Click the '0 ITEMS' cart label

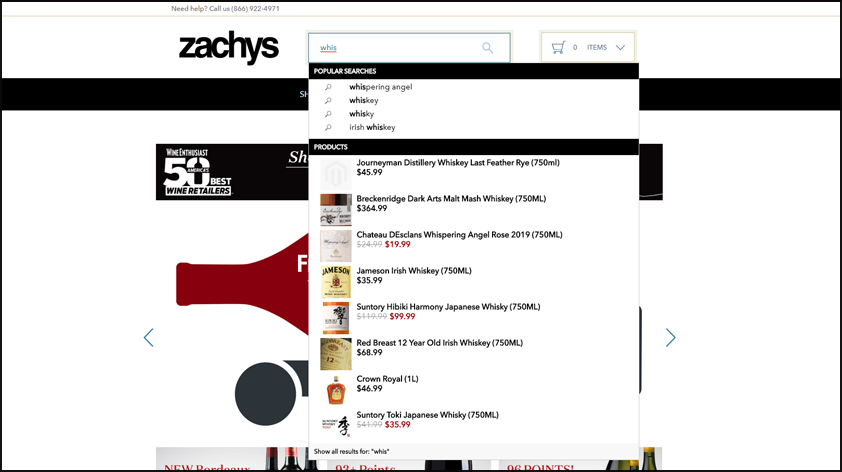pos(590,47)
